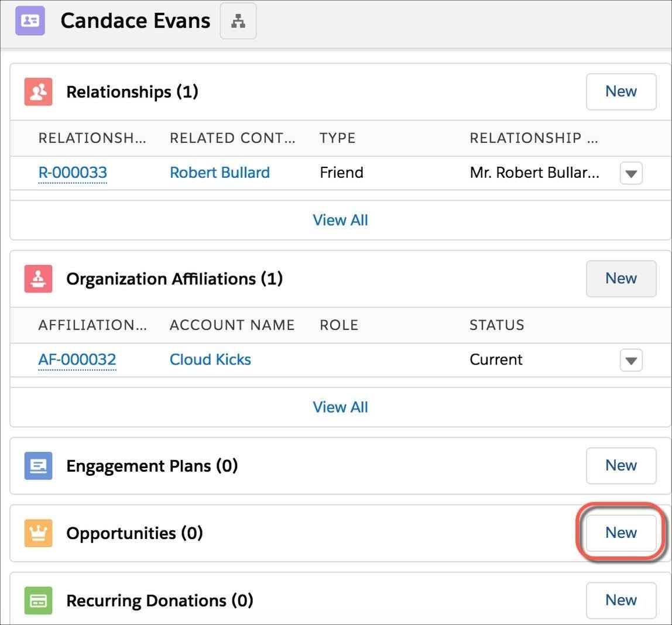Select the ROLE column header

click(338, 325)
